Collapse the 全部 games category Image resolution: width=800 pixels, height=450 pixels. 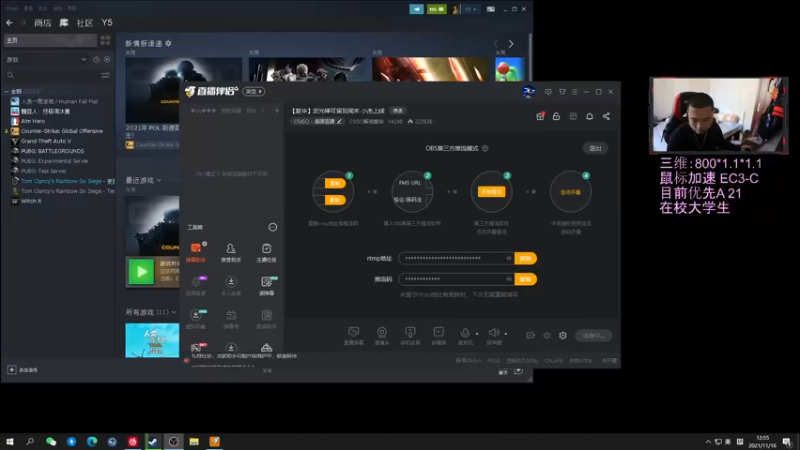(7, 91)
